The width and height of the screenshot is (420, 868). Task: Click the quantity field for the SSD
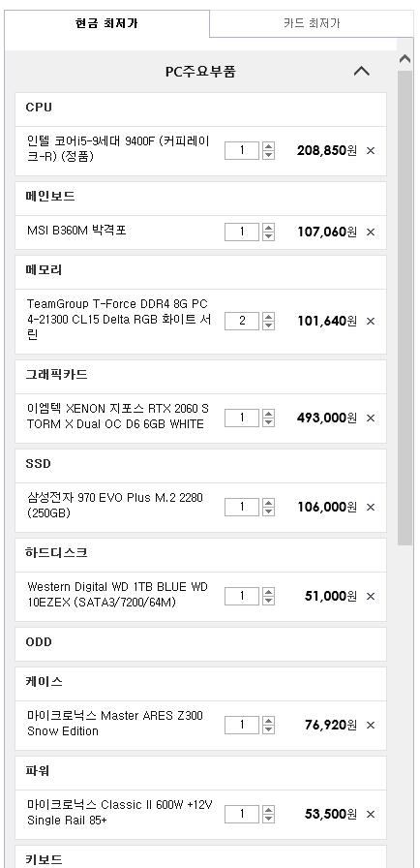click(242, 507)
